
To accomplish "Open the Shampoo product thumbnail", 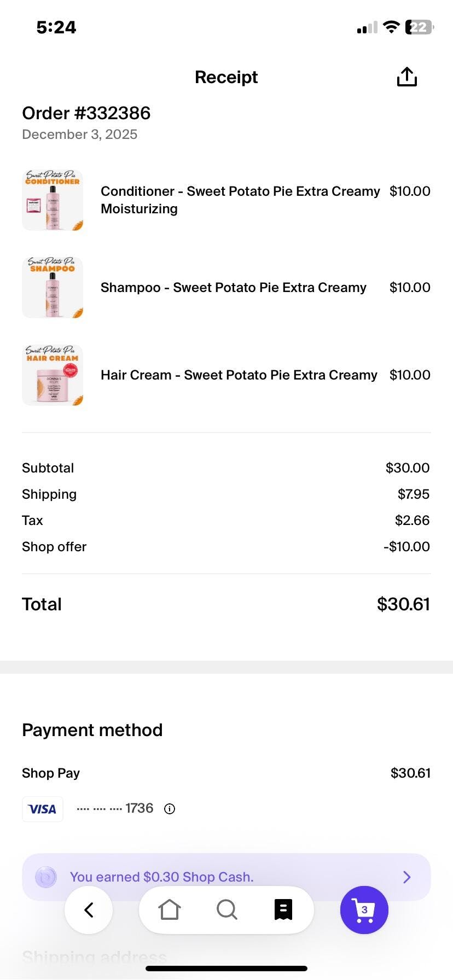I will (x=53, y=288).
